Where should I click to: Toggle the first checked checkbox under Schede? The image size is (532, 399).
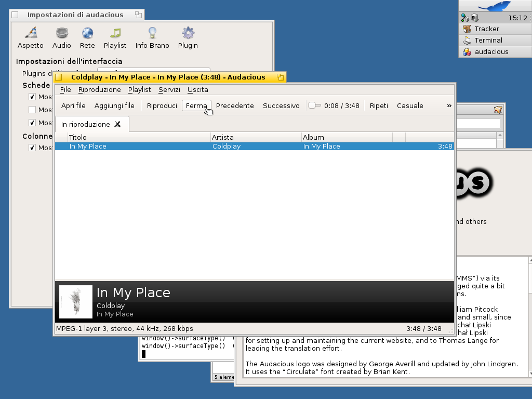point(32,97)
